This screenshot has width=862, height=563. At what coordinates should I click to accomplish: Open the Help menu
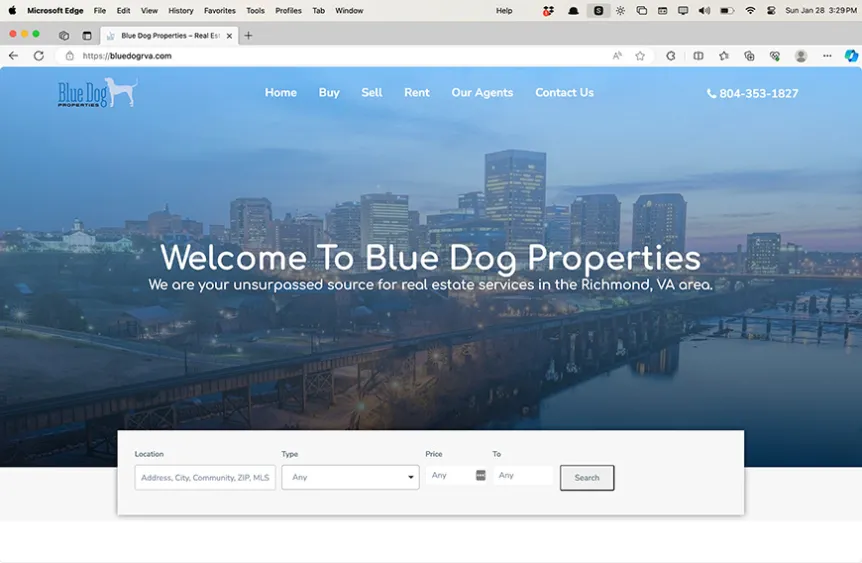click(x=504, y=10)
